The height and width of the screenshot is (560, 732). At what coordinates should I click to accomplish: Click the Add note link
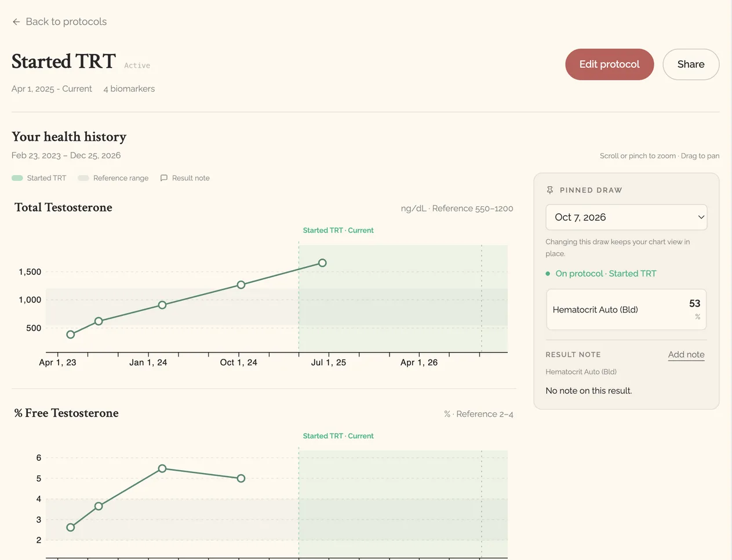(x=686, y=355)
